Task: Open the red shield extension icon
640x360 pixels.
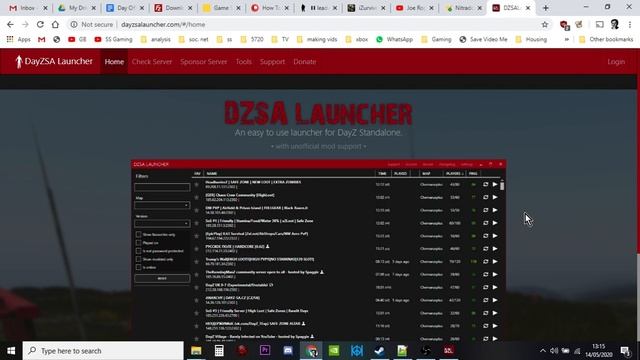Action: pos(564,25)
